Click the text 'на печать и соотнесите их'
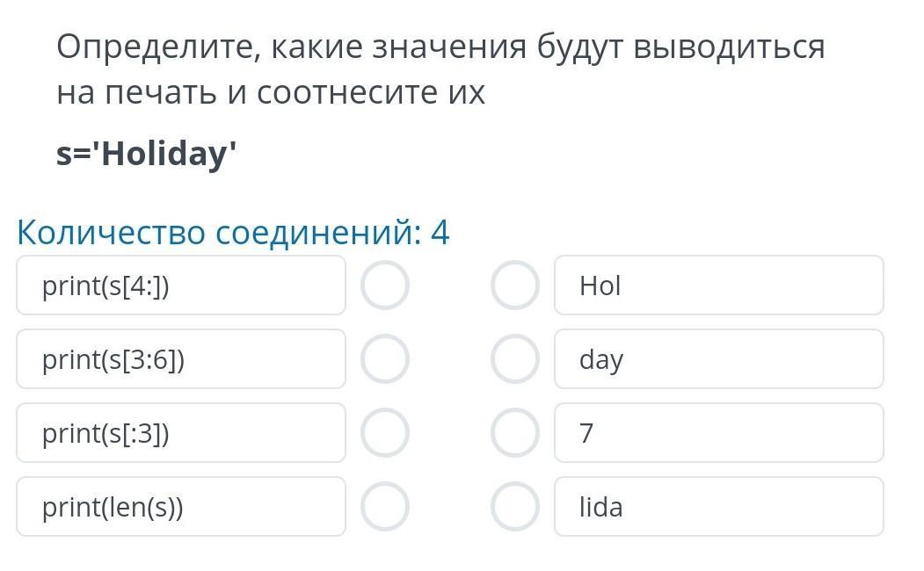 tap(271, 93)
